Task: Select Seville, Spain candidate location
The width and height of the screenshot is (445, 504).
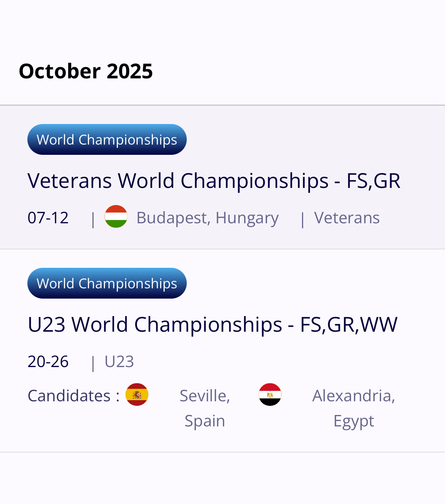Action: (205, 408)
